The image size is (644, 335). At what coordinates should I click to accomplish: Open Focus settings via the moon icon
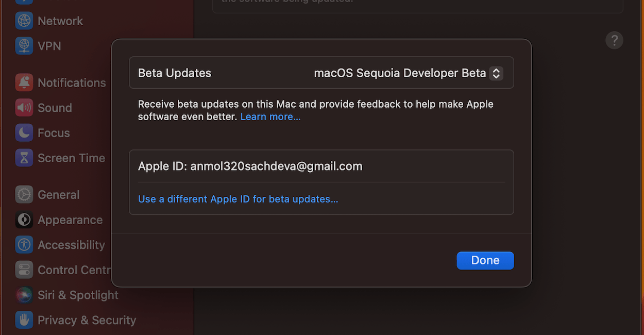click(24, 132)
